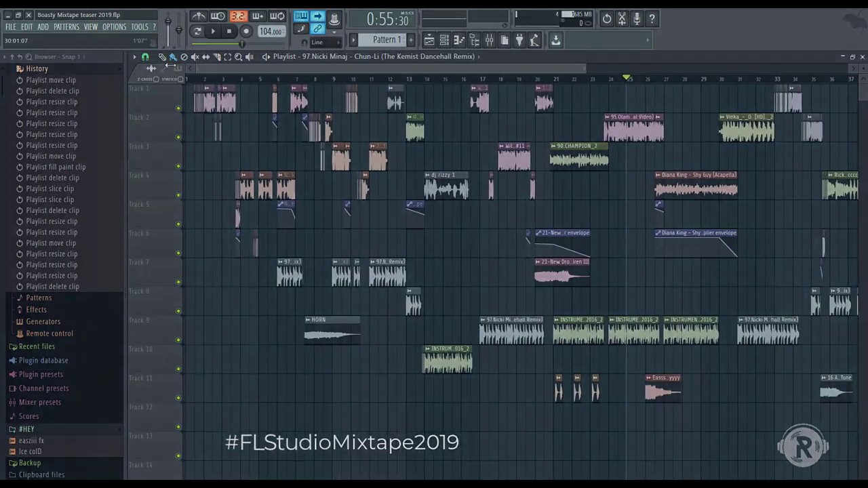Click the one-click audio recording microphone icon

637,19
